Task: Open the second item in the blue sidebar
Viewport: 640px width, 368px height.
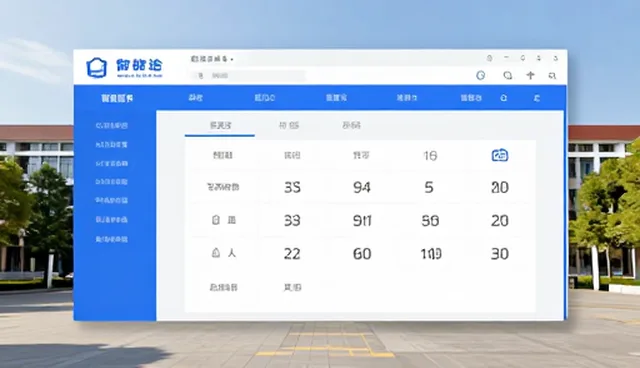Action: coord(111,145)
